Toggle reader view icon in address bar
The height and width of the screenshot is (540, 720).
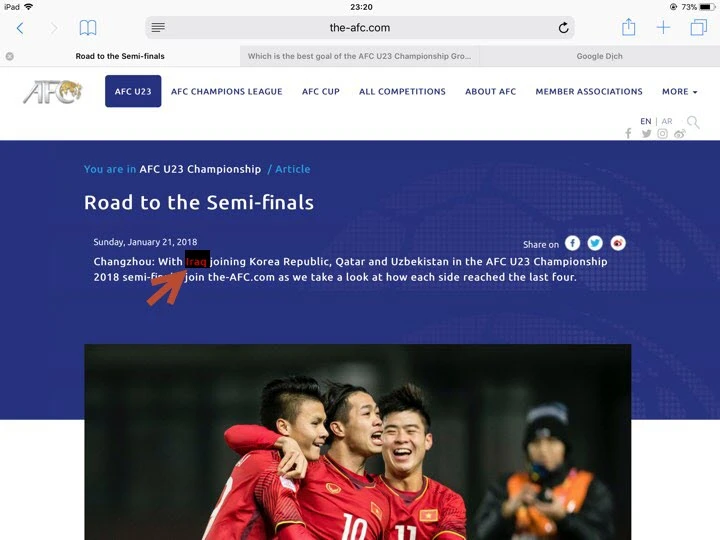tap(158, 28)
